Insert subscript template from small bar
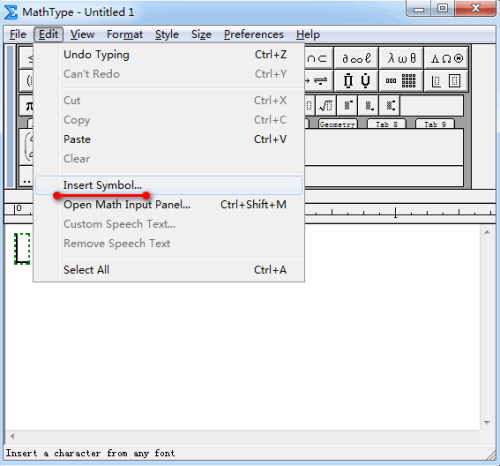500x466 pixels. (x=369, y=106)
